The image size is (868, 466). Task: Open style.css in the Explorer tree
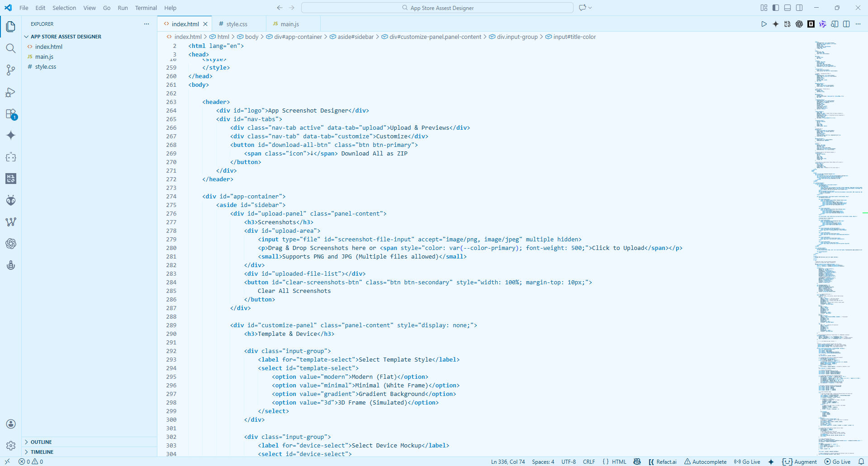tap(46, 66)
